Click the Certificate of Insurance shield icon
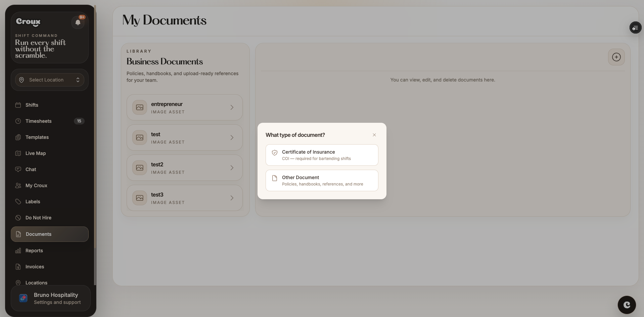The height and width of the screenshot is (317, 644). tap(275, 153)
